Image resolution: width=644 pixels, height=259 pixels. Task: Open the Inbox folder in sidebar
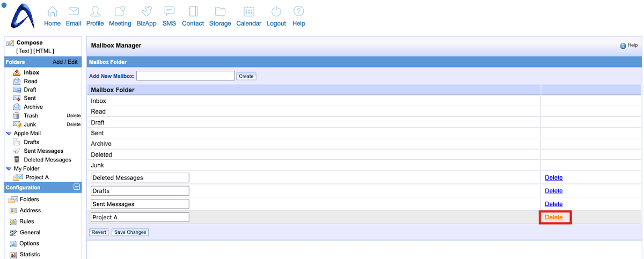pyautogui.click(x=31, y=72)
